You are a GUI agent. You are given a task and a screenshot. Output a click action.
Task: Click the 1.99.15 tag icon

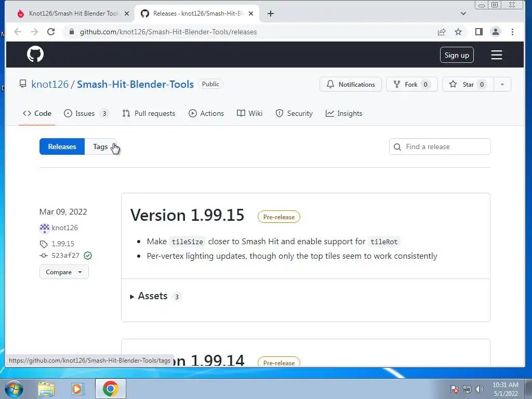44,244
